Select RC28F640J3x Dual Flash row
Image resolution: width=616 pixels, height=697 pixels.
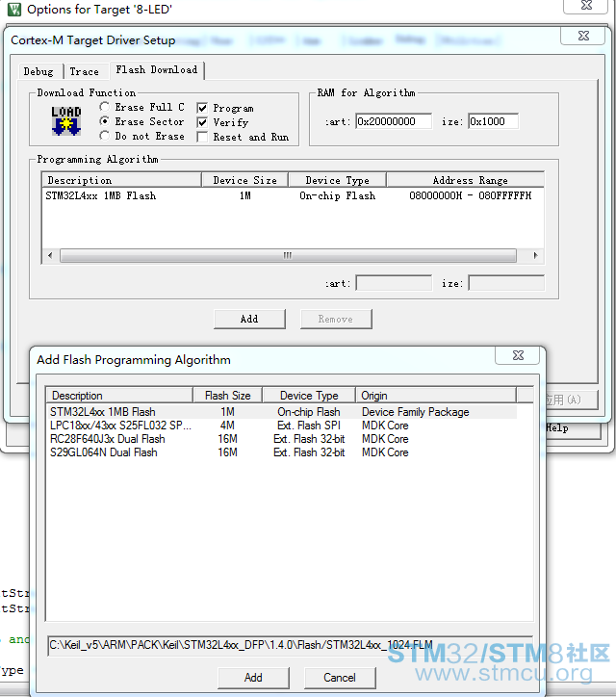[281, 439]
